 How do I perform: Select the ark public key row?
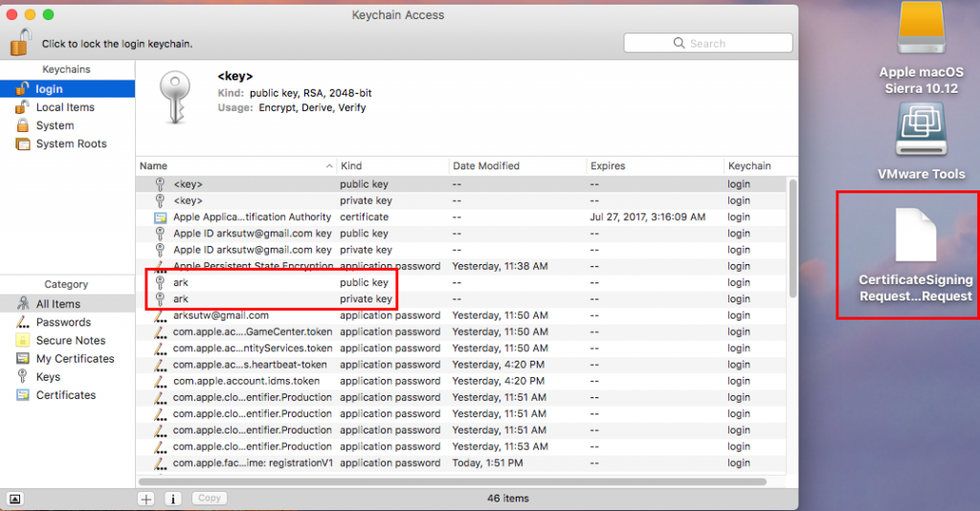tap(461, 282)
